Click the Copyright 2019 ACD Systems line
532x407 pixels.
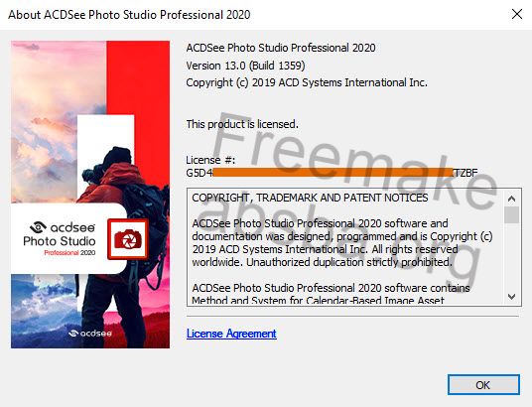(x=307, y=82)
